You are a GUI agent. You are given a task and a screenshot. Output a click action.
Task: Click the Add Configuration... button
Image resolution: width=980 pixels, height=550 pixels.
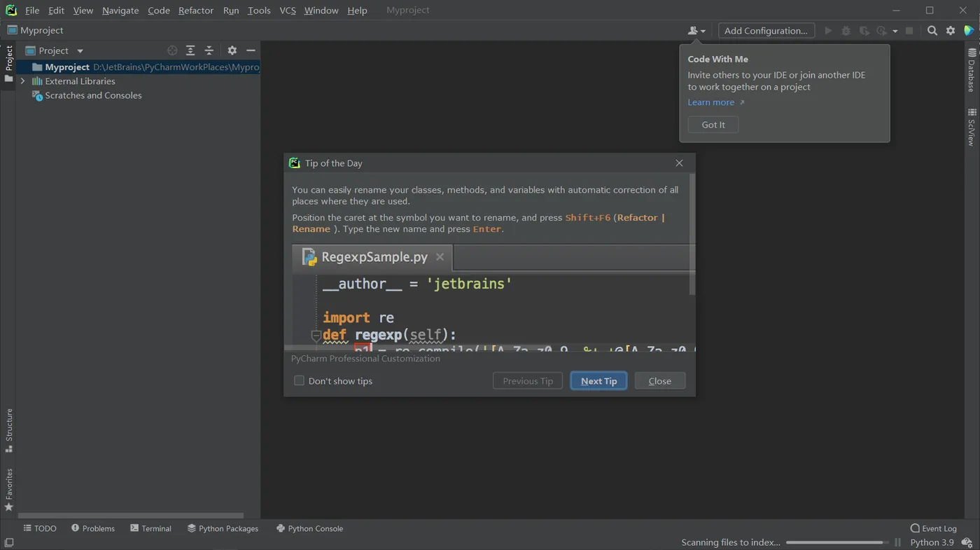point(766,31)
